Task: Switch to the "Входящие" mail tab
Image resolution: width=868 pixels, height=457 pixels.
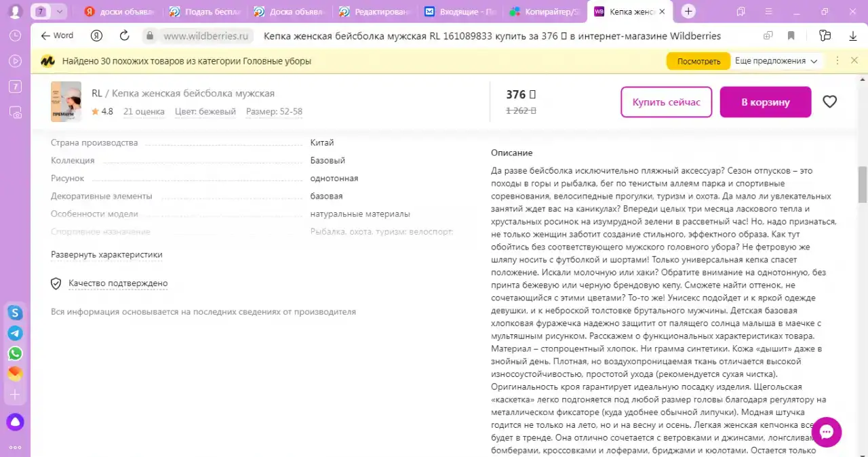Action: 459,12
